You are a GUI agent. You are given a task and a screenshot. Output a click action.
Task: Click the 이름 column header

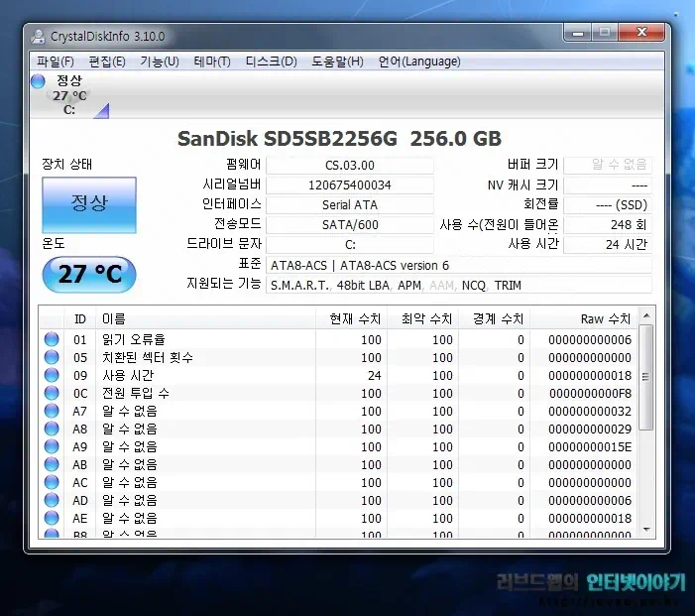click(x=205, y=318)
